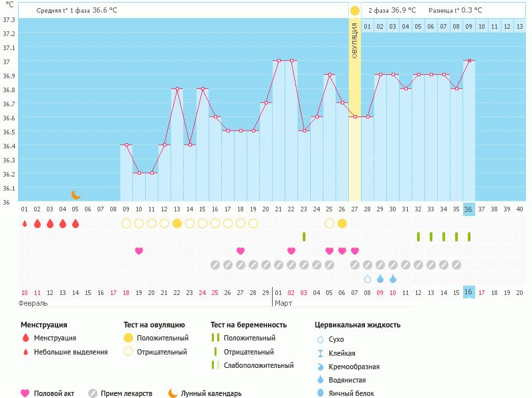Click the positive ovulation test on cycle day 13
This screenshot has width=532, height=398.
click(177, 223)
